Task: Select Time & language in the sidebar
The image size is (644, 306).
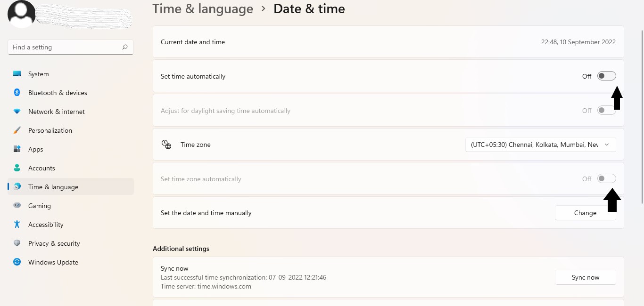Action: (x=53, y=187)
